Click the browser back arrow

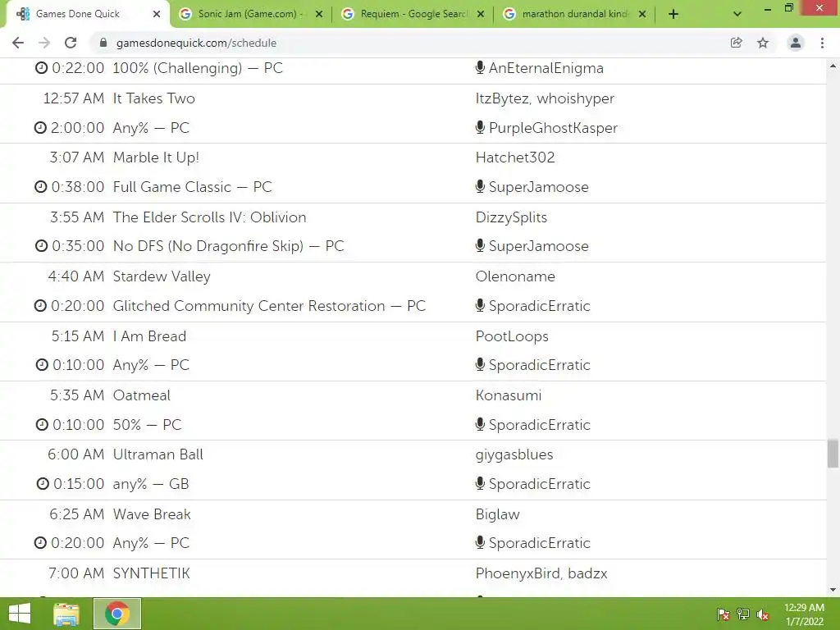pos(18,43)
